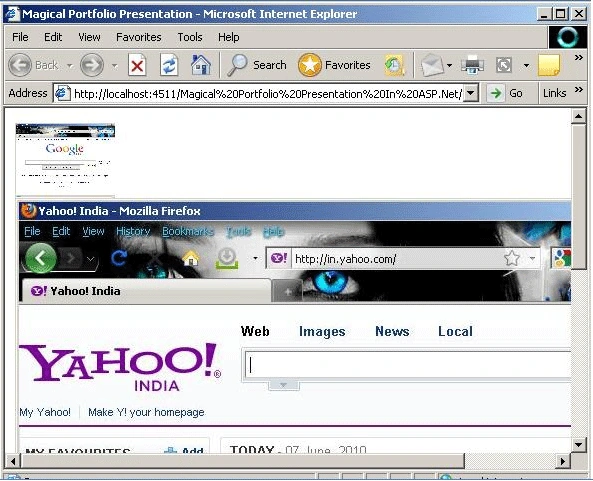Click the Firefox bookmark star icon
593x481 pixels.
click(512, 258)
